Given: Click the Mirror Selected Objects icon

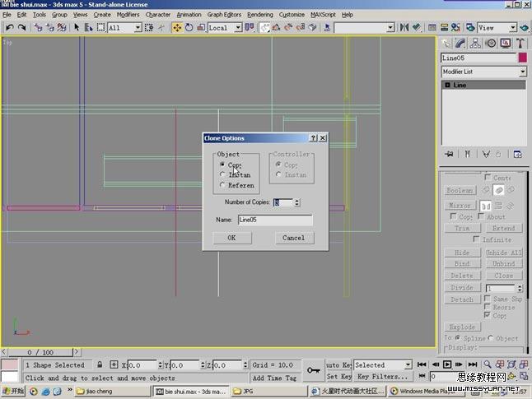Looking at the screenshot, I should [x=404, y=27].
